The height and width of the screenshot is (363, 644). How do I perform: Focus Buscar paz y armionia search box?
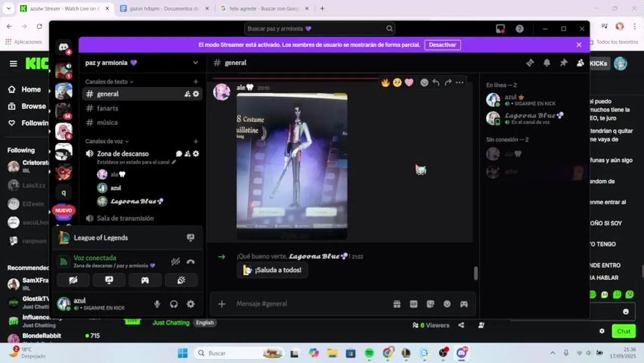click(x=319, y=29)
